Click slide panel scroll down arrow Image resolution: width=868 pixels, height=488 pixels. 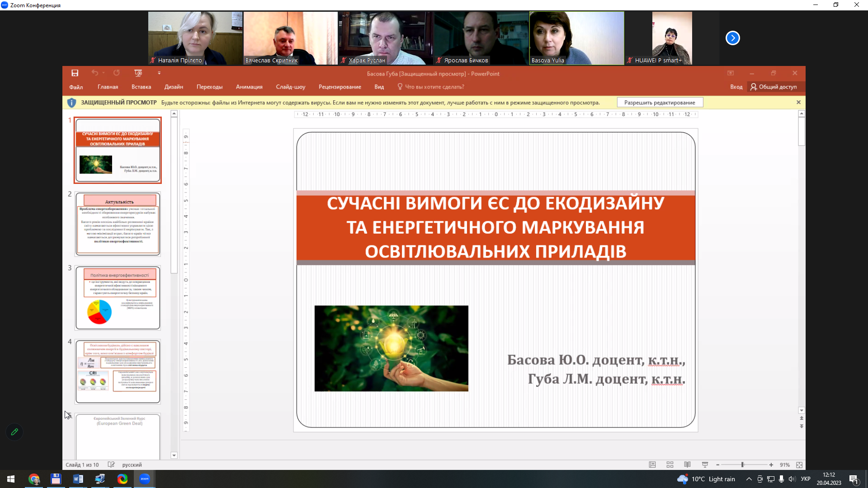[x=174, y=455]
